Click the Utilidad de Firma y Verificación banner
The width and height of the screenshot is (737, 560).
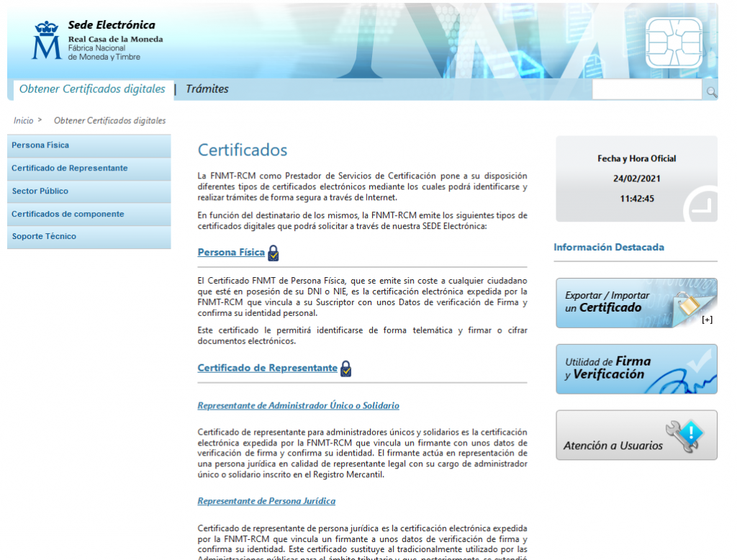tap(636, 369)
